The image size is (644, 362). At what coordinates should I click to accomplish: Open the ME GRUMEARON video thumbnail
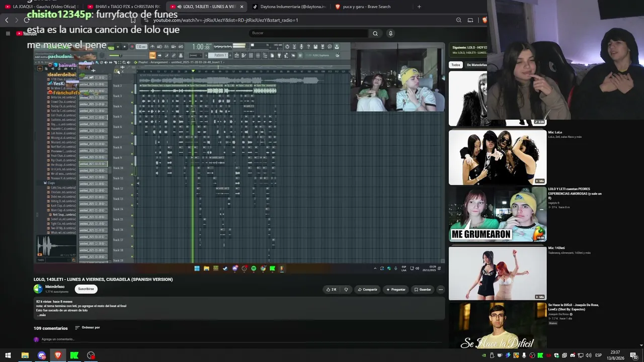coord(498,214)
